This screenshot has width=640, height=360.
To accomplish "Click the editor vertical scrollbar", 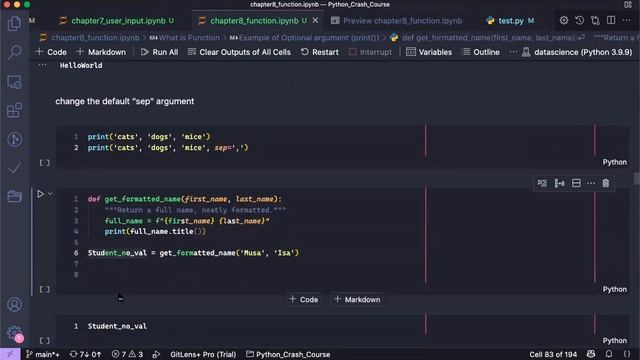I will (x=636, y=178).
